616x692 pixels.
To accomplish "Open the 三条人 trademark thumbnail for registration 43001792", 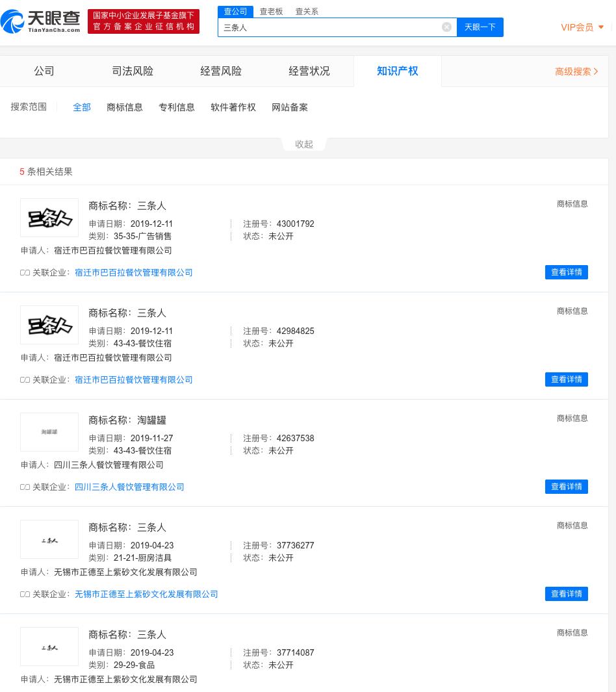I will coord(49,218).
